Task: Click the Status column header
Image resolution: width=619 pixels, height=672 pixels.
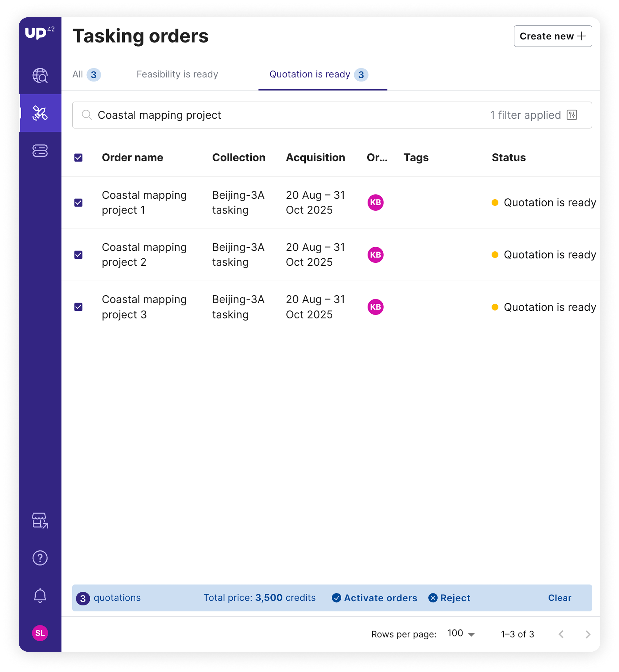Action: click(508, 157)
